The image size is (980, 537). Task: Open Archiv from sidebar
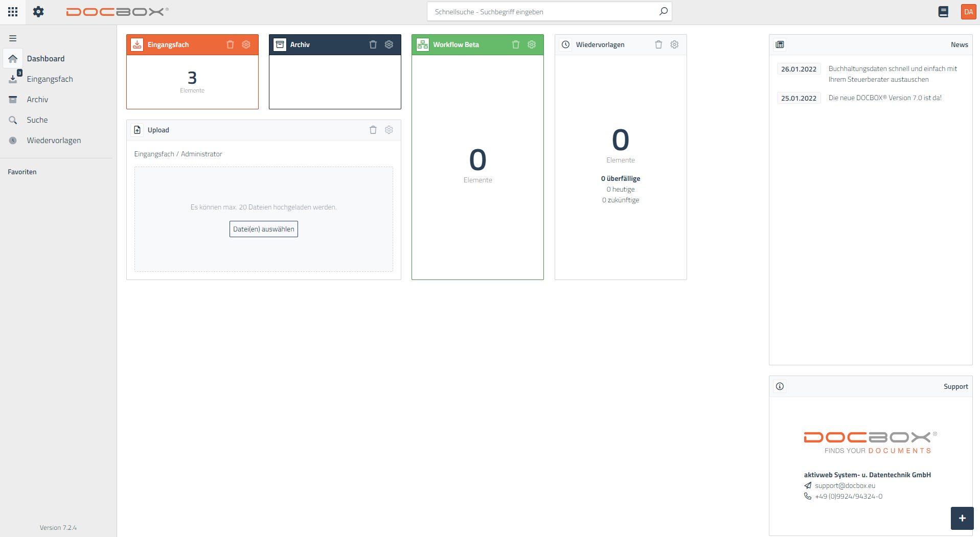coord(37,100)
